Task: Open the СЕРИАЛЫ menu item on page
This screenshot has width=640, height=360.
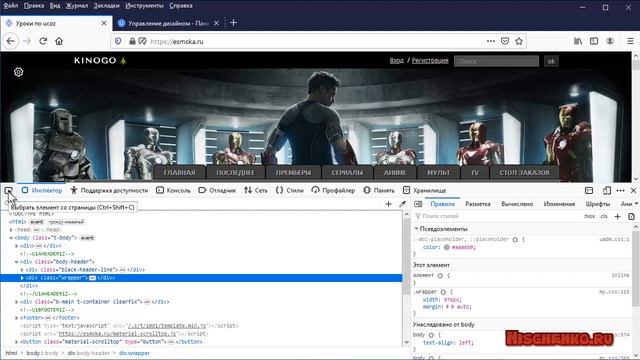Action: [347, 173]
